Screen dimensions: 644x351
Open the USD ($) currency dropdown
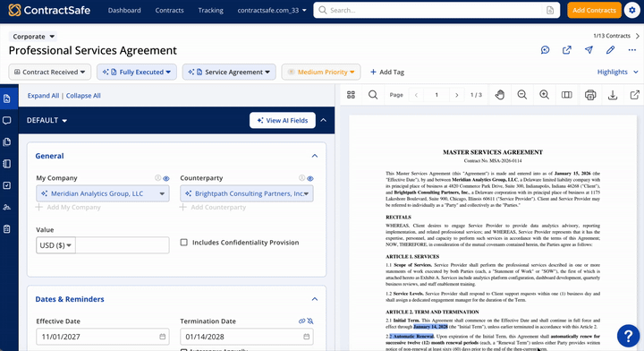(55, 245)
